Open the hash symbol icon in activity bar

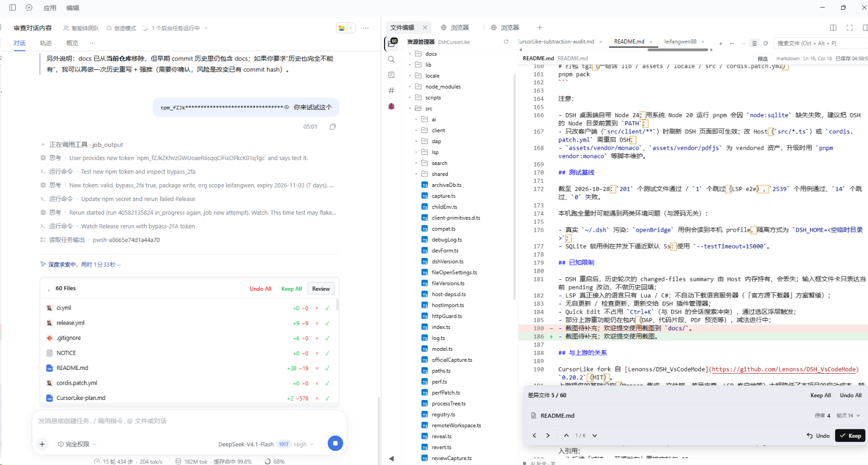(x=391, y=90)
